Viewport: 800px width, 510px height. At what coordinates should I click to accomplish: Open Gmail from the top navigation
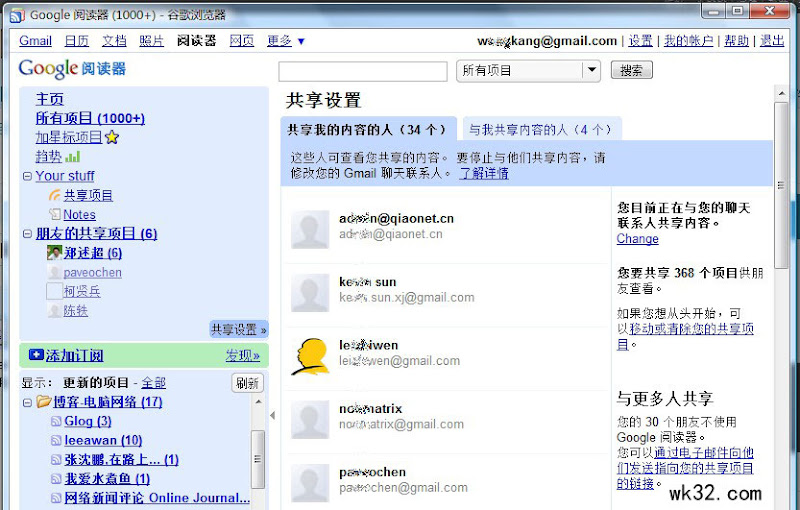pos(35,41)
